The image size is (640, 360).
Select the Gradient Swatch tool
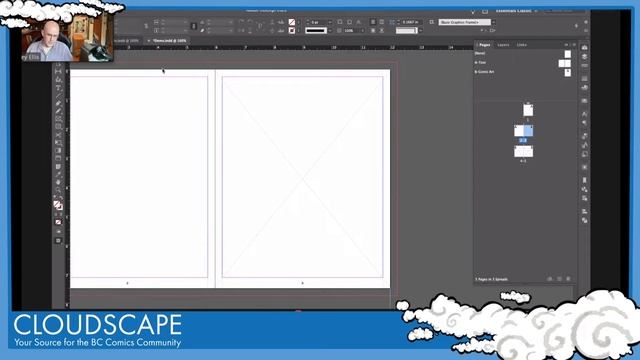point(58,151)
